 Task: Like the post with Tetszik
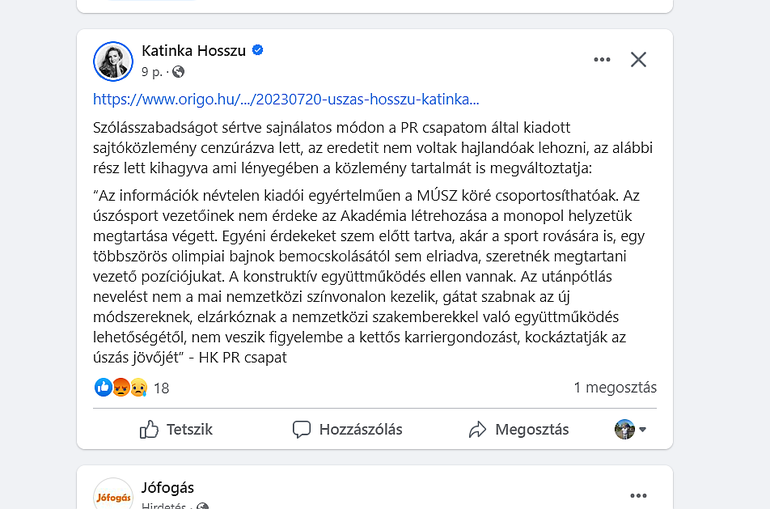(176, 429)
